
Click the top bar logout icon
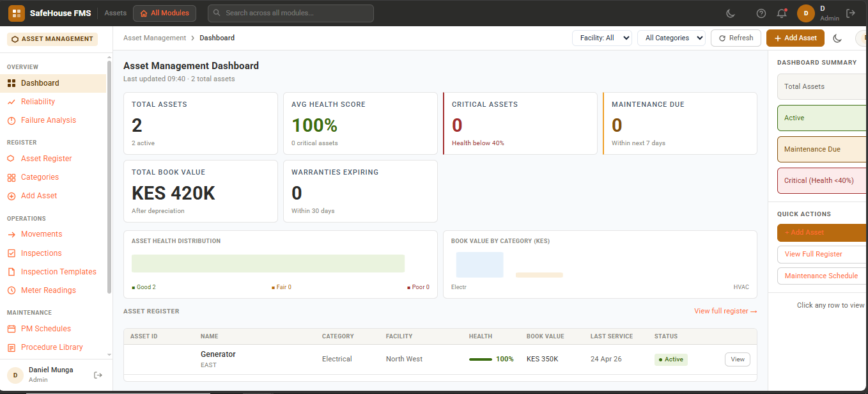[851, 13]
